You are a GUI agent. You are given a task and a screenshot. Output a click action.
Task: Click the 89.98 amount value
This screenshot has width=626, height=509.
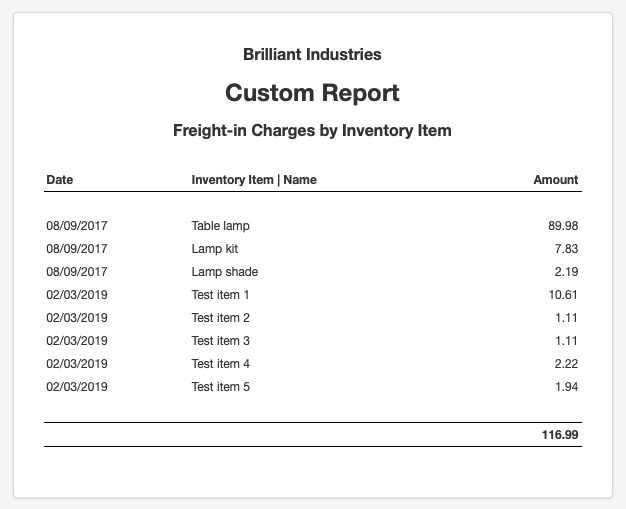(x=563, y=226)
